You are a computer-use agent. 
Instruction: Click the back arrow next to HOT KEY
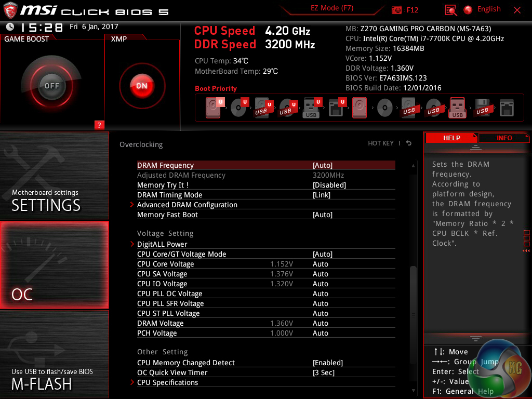point(408,143)
